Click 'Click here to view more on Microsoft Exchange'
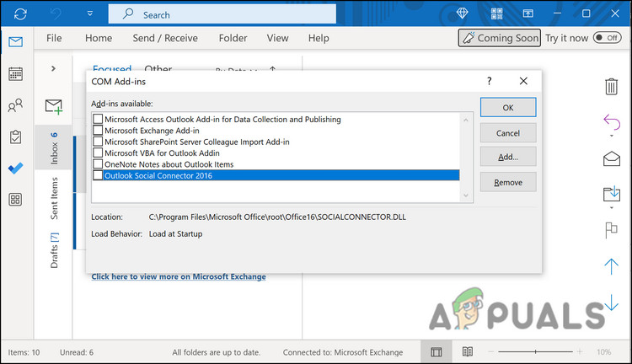 179,276
